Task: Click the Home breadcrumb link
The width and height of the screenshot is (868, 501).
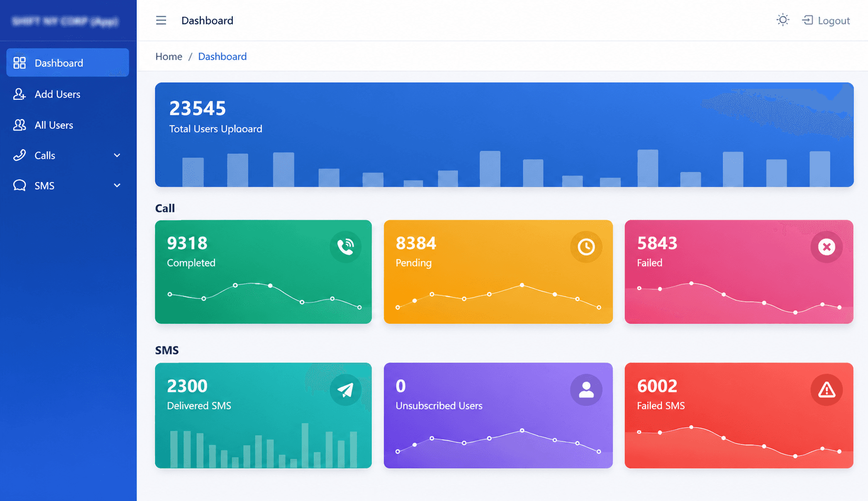Action: tap(169, 56)
